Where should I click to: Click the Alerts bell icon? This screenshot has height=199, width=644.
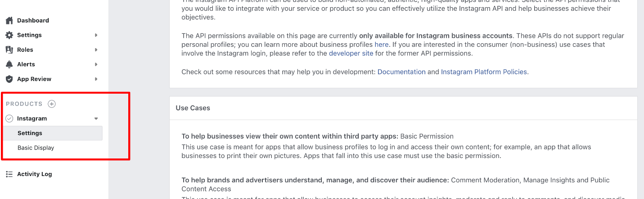coord(9,64)
